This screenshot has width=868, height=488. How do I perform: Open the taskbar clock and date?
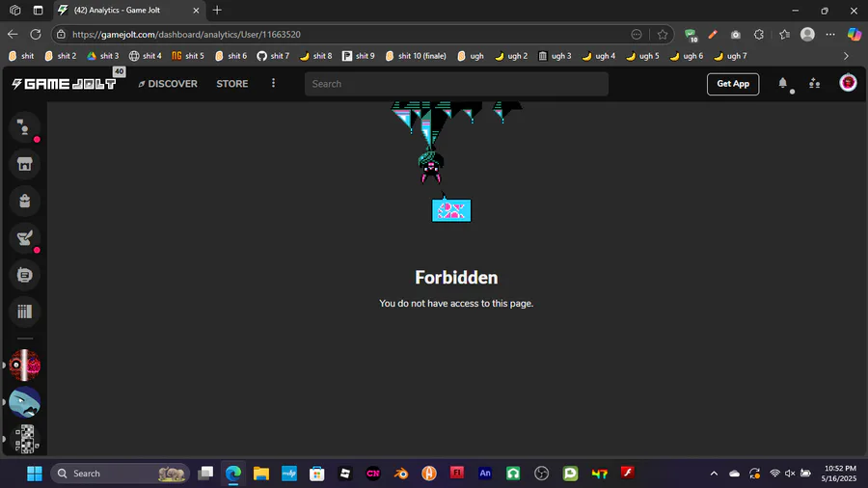click(839, 474)
